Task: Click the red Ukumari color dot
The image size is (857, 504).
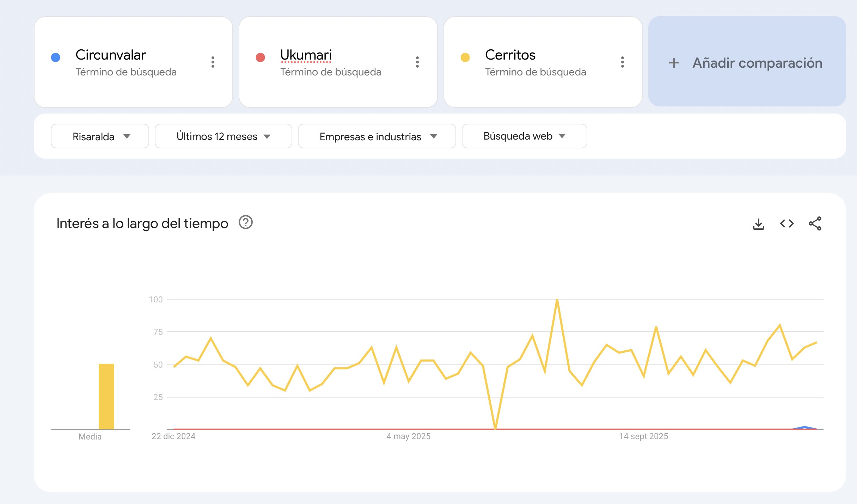Action: pyautogui.click(x=261, y=57)
